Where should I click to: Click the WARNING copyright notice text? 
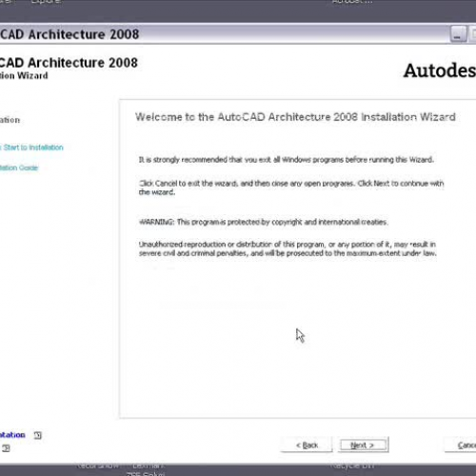click(263, 222)
